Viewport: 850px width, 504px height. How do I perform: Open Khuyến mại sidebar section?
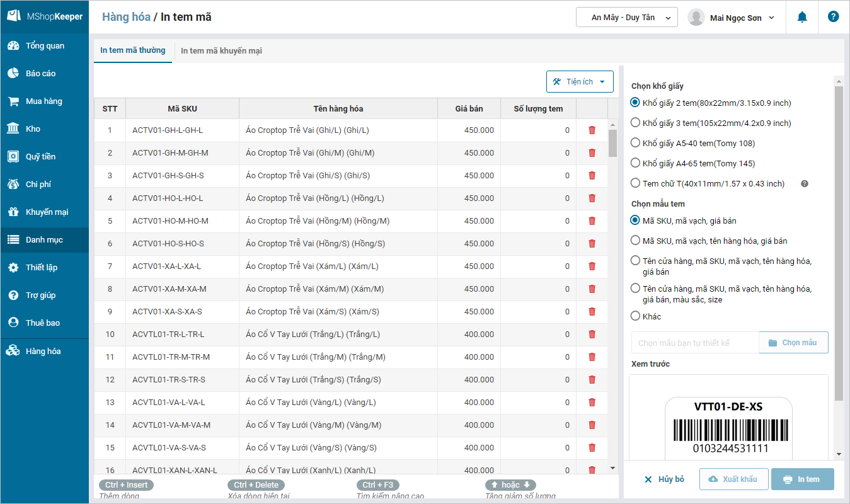[47, 212]
